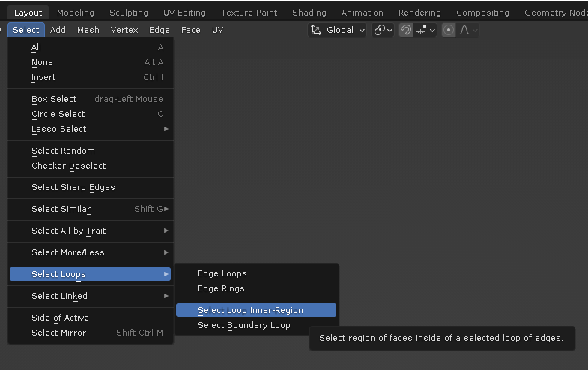The height and width of the screenshot is (370, 588).
Task: Toggle Proportional Editing circle icon
Action: [449, 30]
